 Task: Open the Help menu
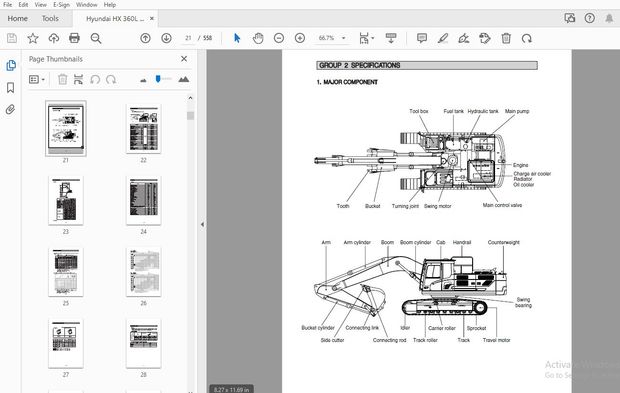pos(110,5)
